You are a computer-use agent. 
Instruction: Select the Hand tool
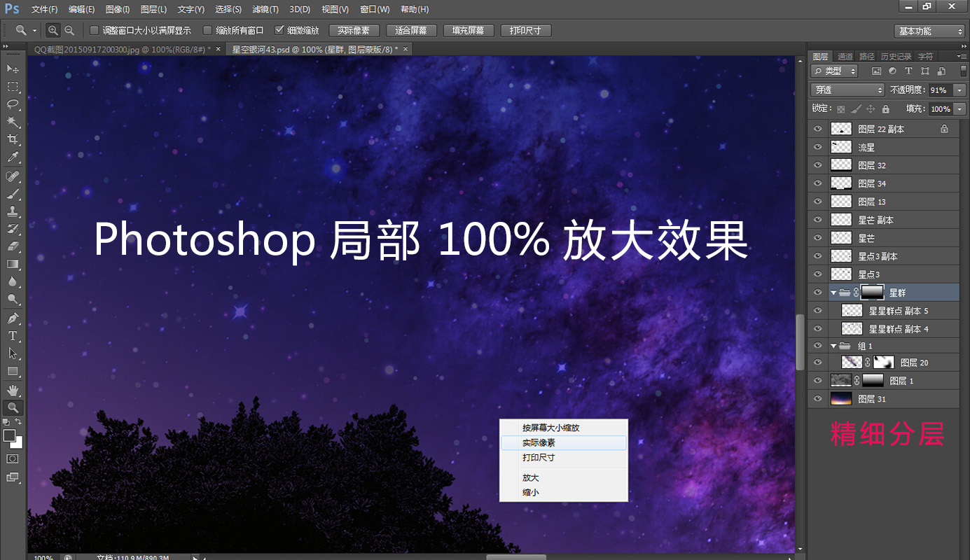(13, 390)
